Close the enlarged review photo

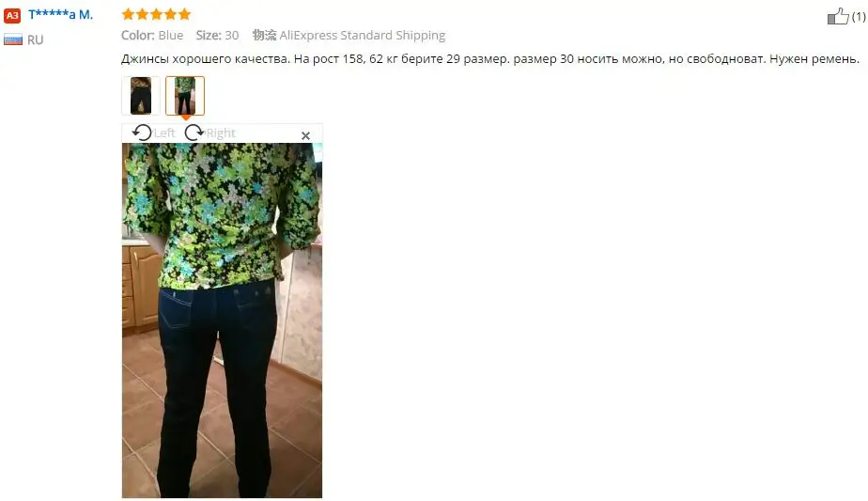[x=305, y=135]
